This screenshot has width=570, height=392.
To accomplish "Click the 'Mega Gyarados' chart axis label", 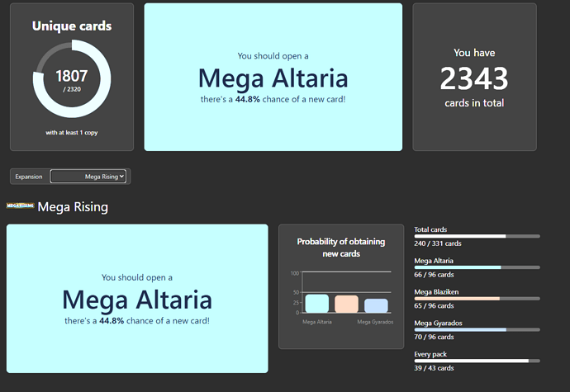I will click(x=375, y=322).
